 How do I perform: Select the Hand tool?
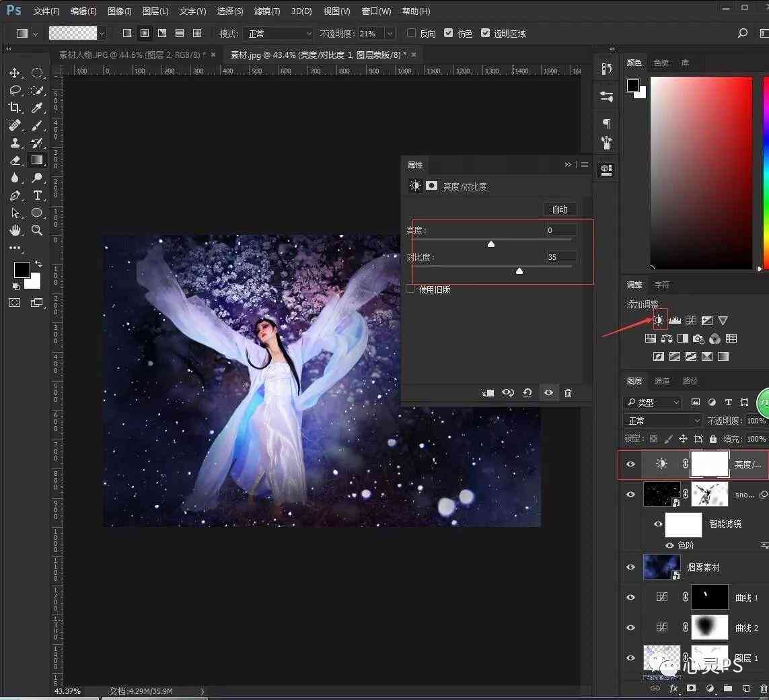pos(15,230)
